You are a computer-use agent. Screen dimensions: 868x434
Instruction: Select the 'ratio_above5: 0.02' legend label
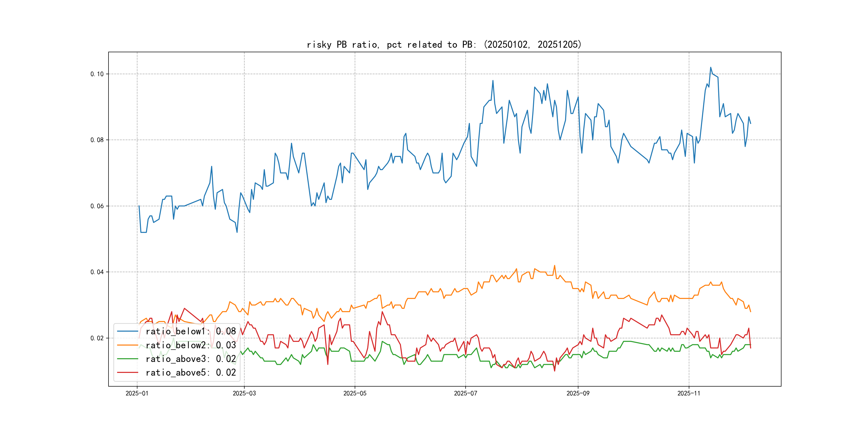[x=190, y=372]
